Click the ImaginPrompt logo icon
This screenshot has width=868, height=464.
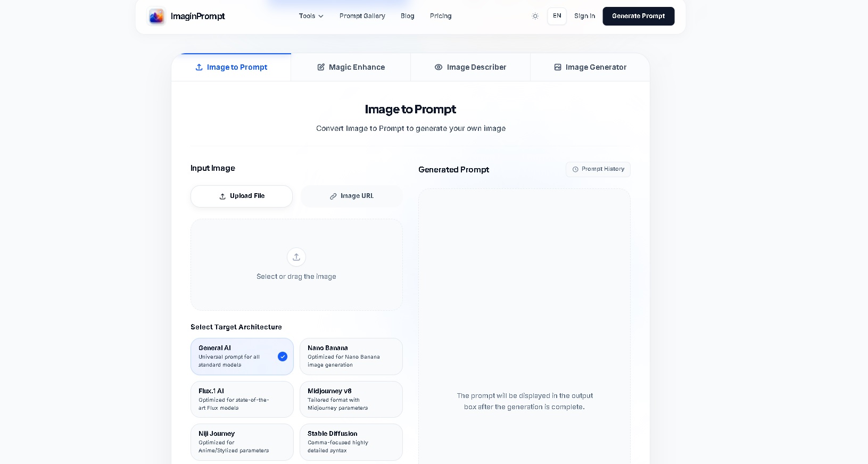tap(156, 16)
